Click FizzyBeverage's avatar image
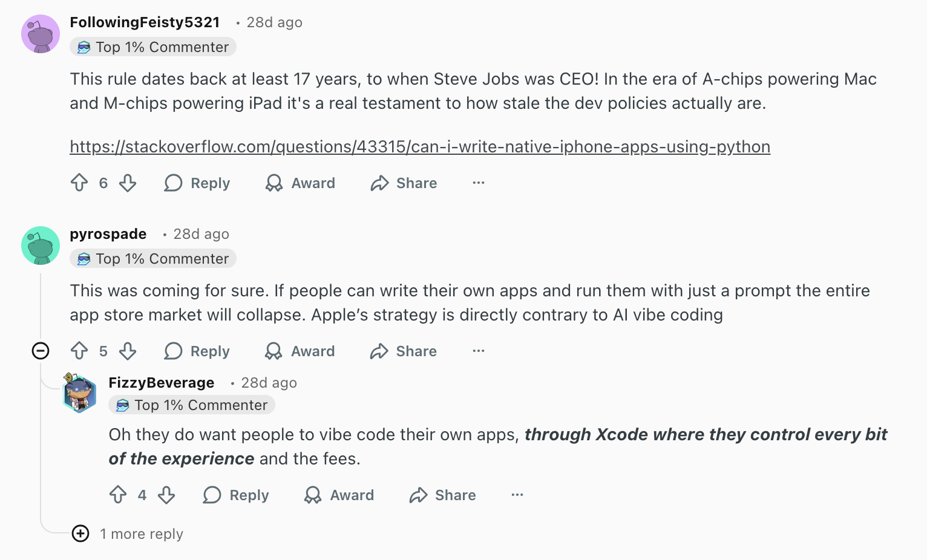Screen dimensions: 927x560 pyautogui.click(x=80, y=393)
